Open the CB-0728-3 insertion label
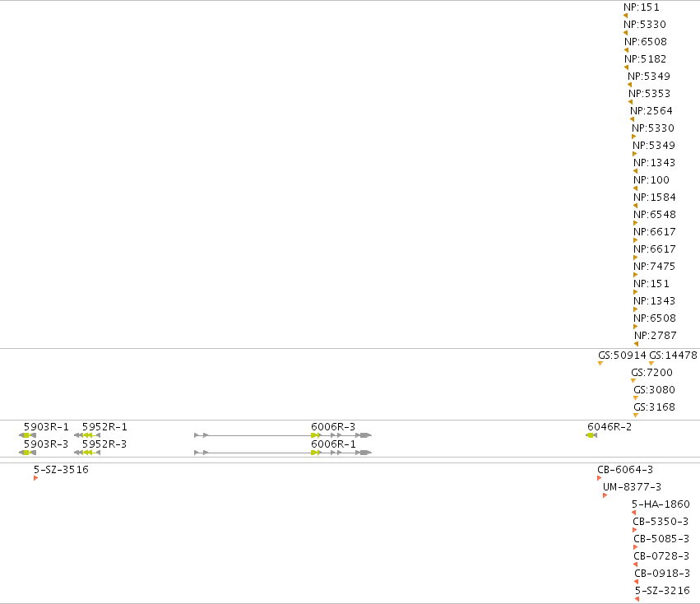 pos(661,556)
